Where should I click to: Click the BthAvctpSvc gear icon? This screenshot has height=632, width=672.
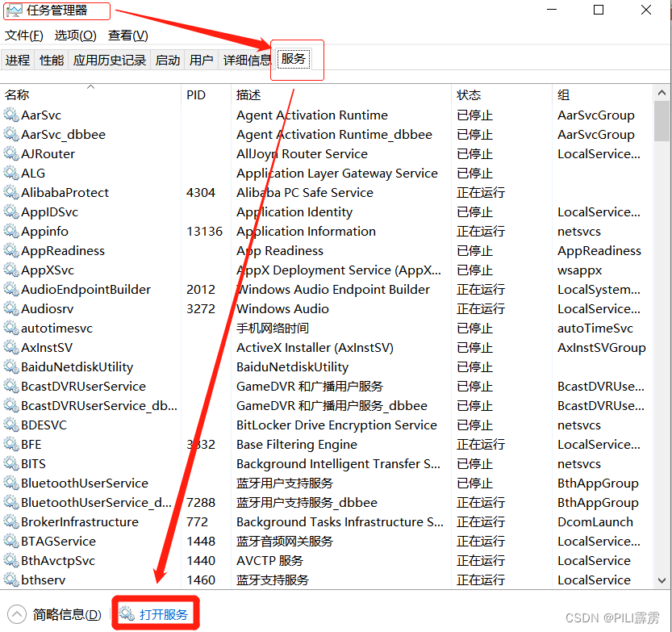(11, 560)
